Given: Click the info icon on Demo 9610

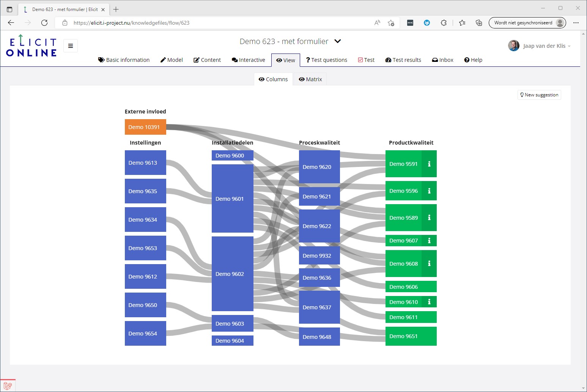Looking at the screenshot, I should pyautogui.click(x=429, y=302).
